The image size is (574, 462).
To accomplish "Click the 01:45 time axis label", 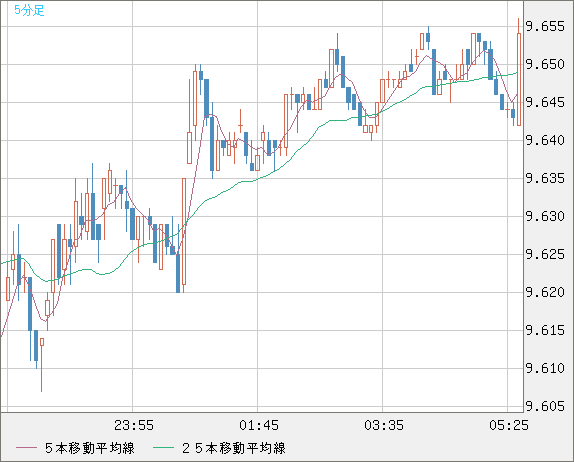I will pos(259,425).
